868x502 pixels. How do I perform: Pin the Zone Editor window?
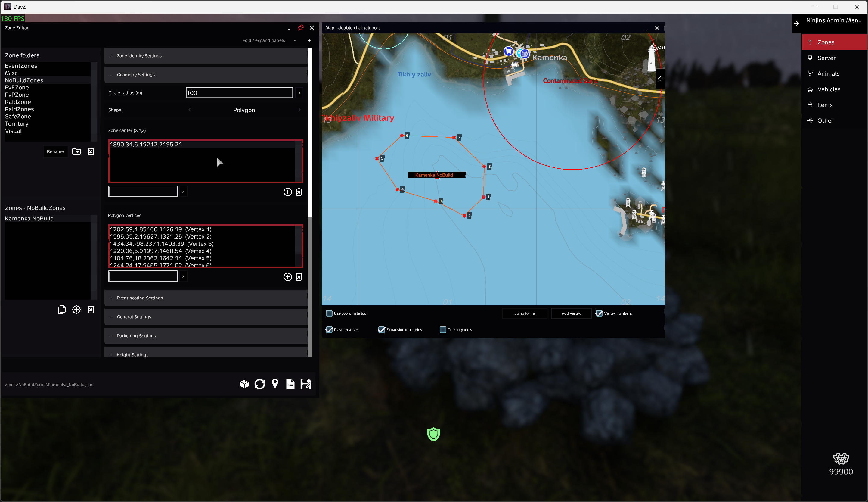[301, 28]
